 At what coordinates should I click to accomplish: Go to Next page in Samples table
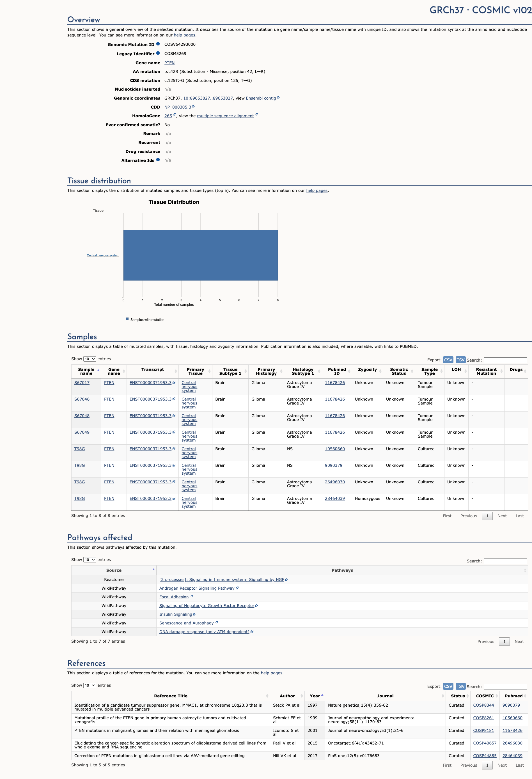(502, 516)
